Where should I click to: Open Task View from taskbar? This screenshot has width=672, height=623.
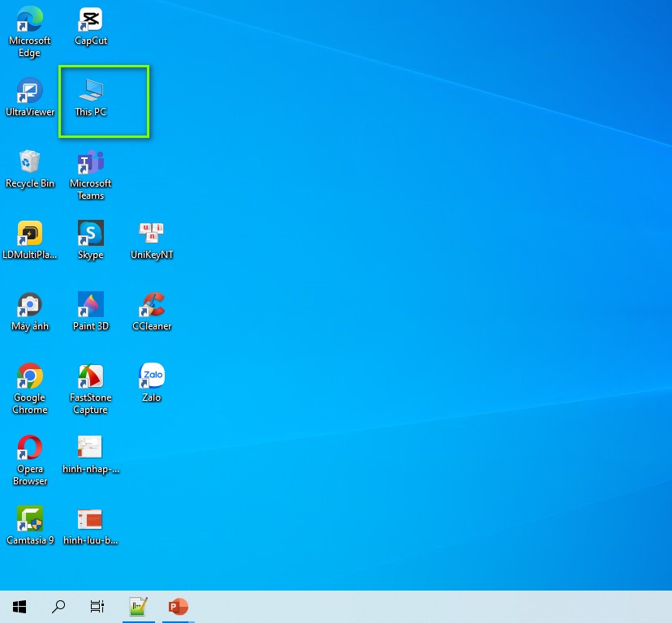(x=97, y=606)
